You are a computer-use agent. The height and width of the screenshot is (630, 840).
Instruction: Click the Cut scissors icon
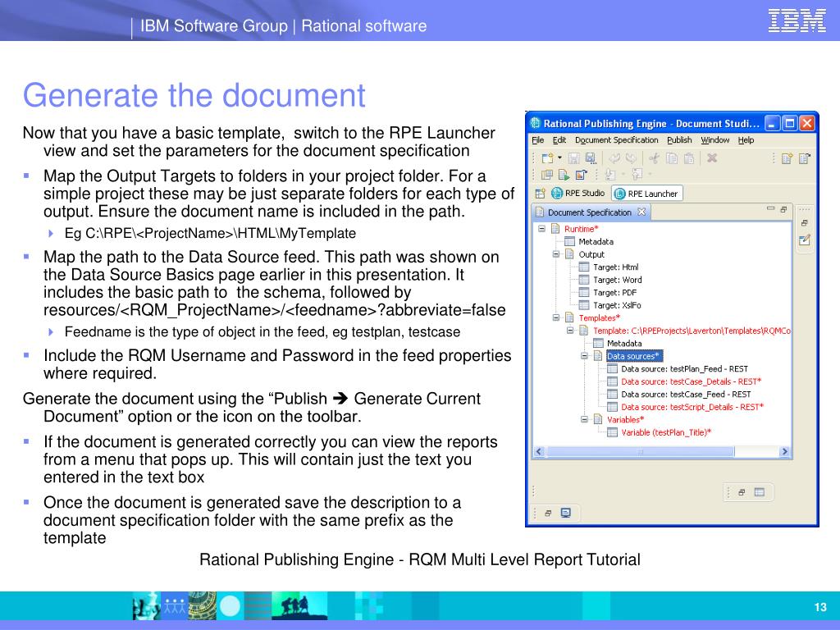pos(654,158)
